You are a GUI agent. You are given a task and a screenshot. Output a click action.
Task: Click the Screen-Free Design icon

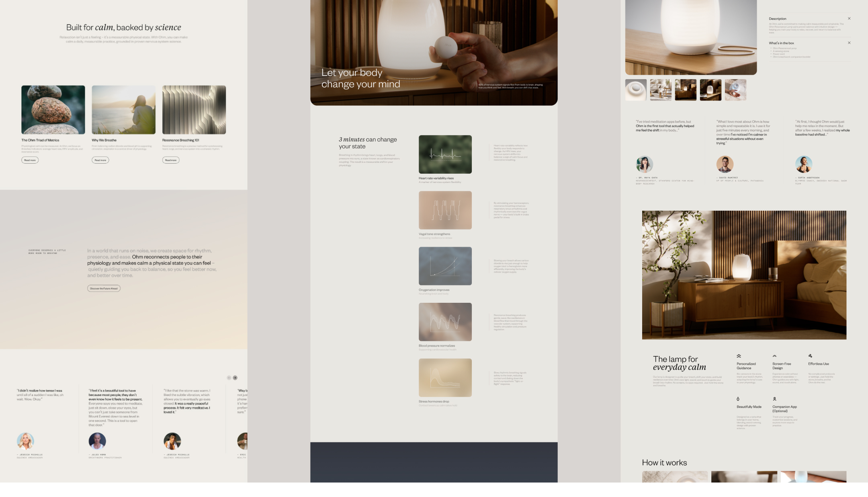[774, 356]
